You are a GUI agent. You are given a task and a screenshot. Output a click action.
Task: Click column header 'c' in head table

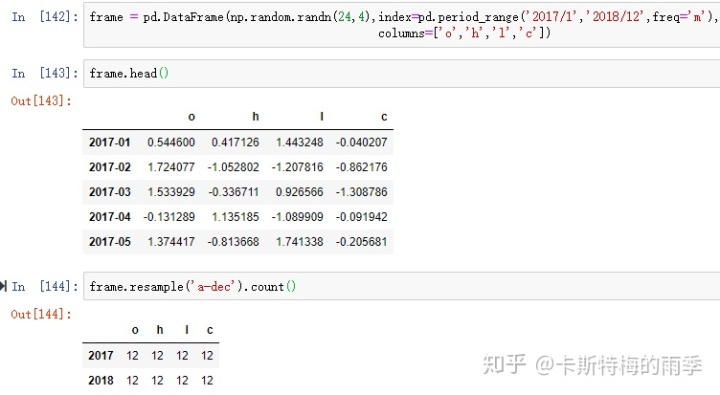384,117
